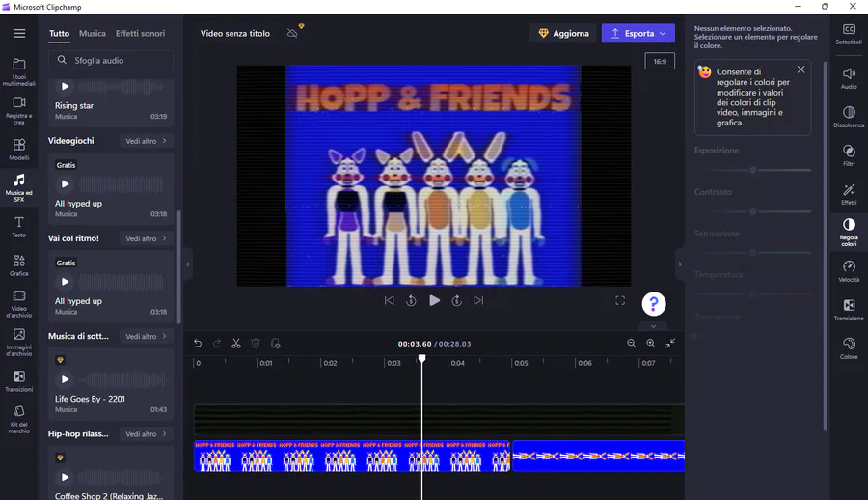Collapse the left media panel
Image resolution: width=868 pixels, height=500 pixels.
coord(188,264)
